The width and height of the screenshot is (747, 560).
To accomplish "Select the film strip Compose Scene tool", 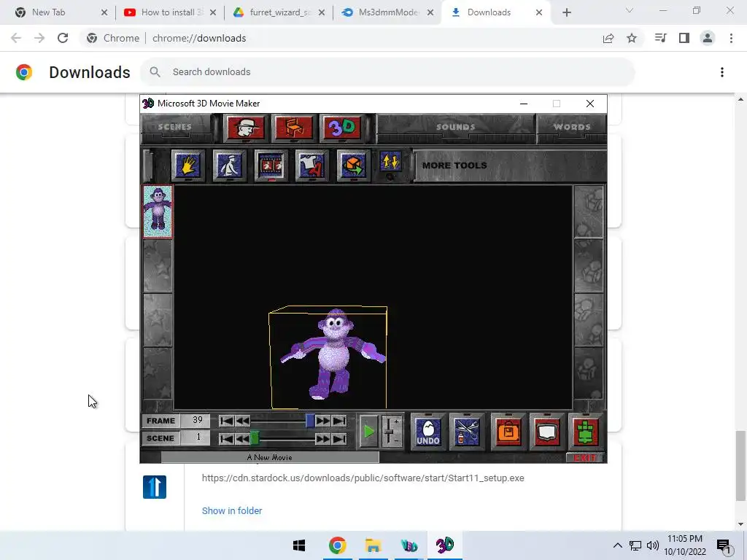I will coord(271,166).
